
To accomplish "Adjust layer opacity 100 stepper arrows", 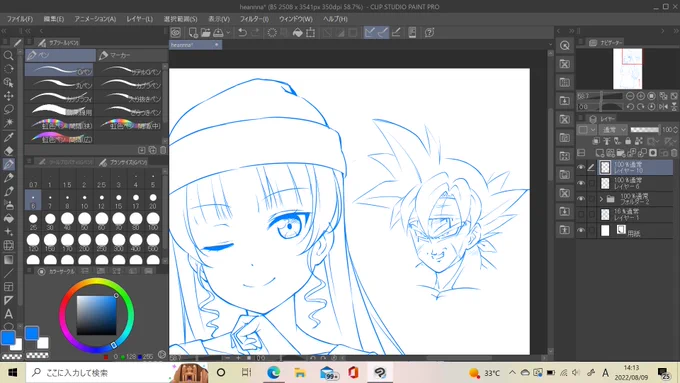I will tap(676, 130).
